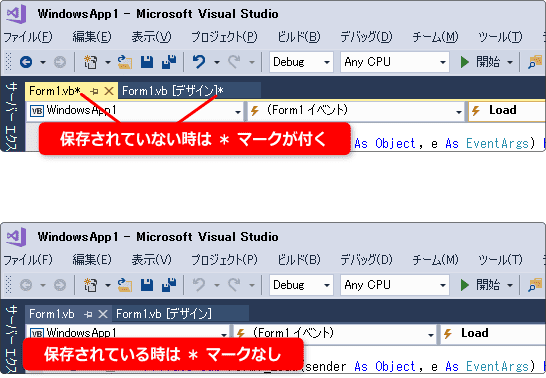Click disabled Undo arrow in lower window
The height and width of the screenshot is (378, 546).
(x=199, y=285)
